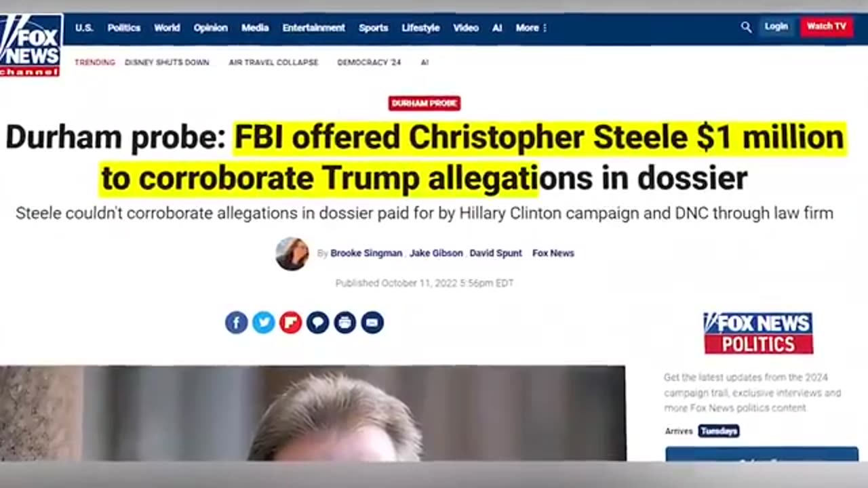Click the Watch TV button
This screenshot has width=868, height=488.
point(827,26)
